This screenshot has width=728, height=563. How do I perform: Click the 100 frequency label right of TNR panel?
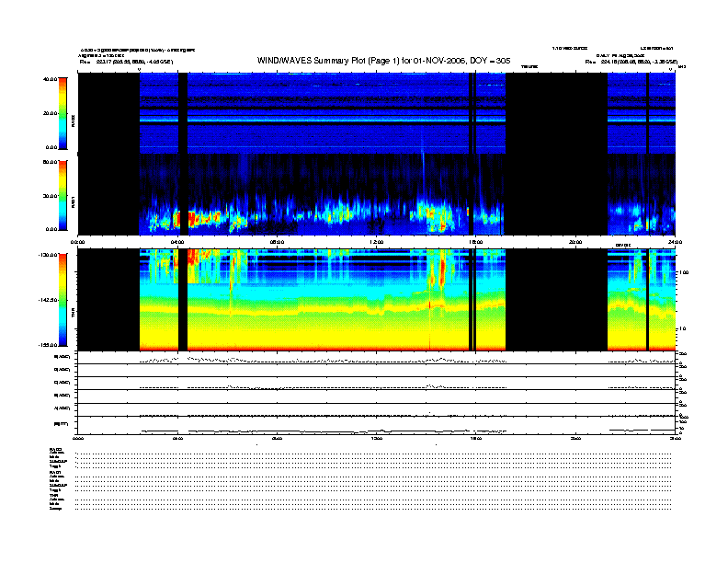coord(684,272)
